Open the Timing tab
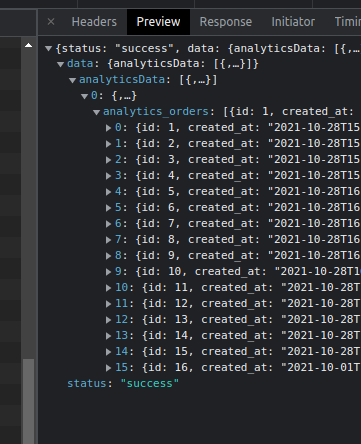 [347, 22]
